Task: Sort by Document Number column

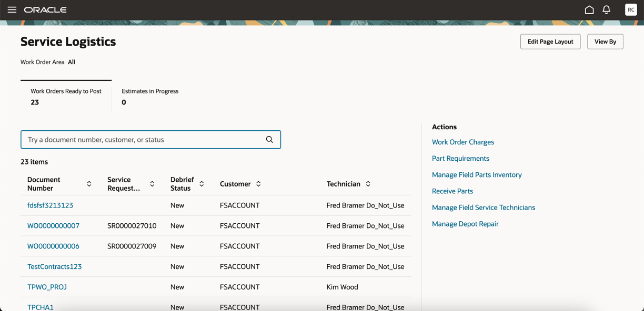Action: (89, 184)
